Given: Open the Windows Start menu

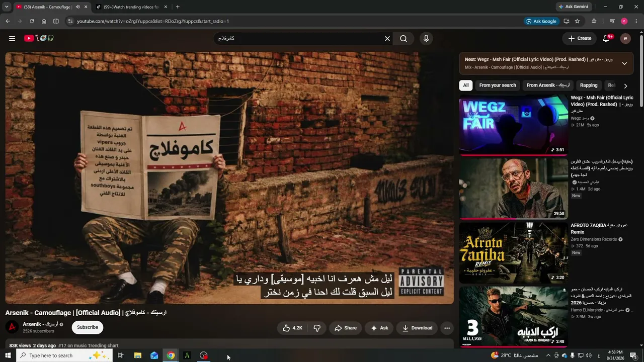Looking at the screenshot, I should (x=8, y=355).
